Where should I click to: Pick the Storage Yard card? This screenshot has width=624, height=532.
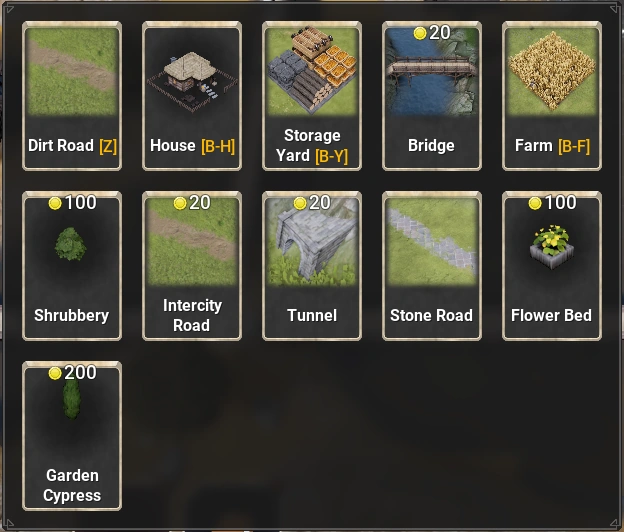pos(312,96)
